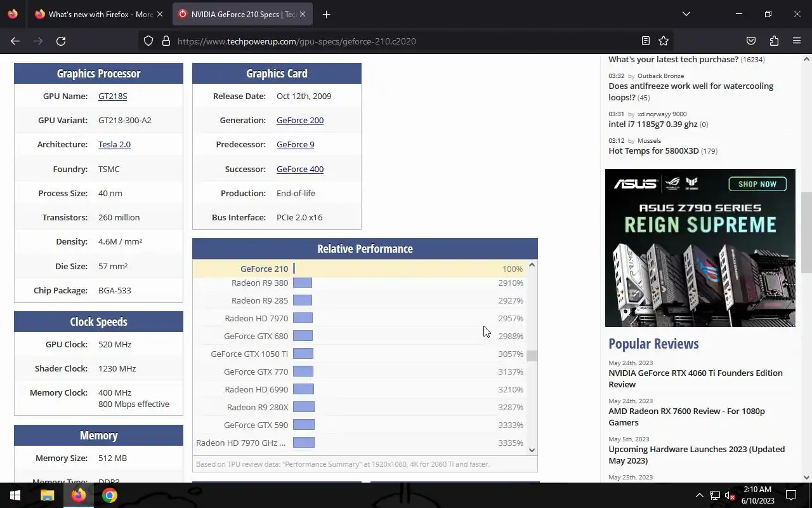Open antifreeze for watercooling loops thread
Viewport: 812px width, 508px height.
[x=691, y=91]
